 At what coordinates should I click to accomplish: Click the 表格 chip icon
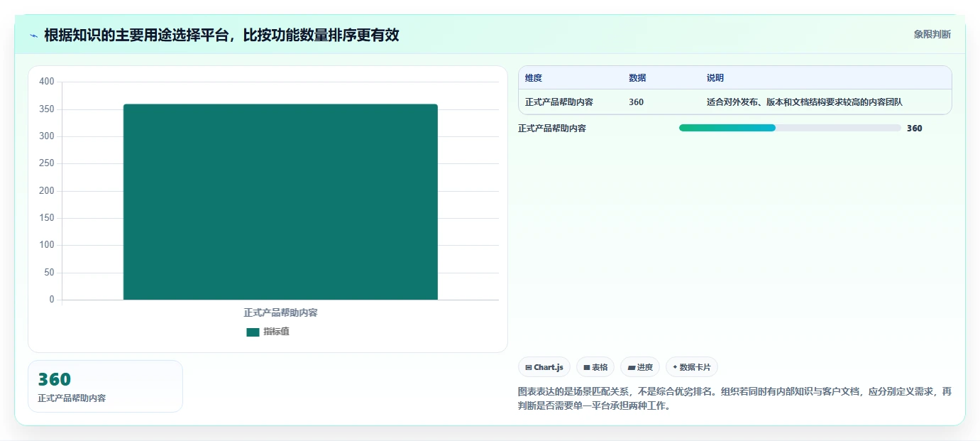[587, 368]
